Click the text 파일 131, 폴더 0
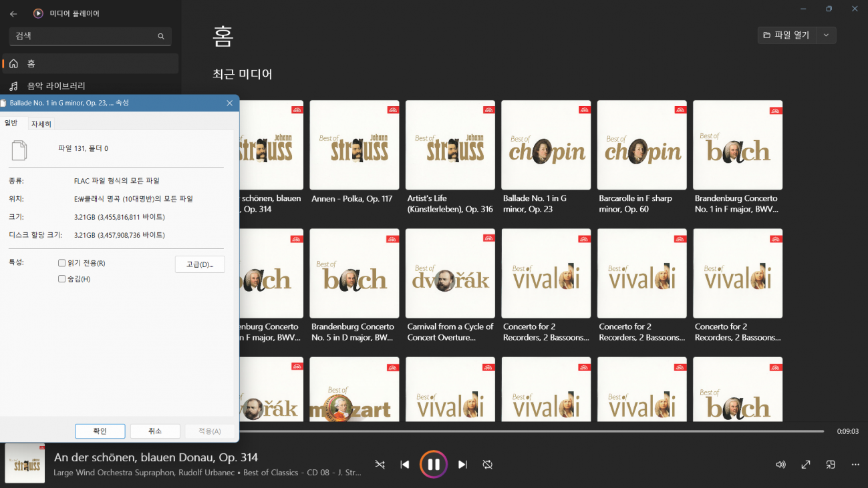 [x=83, y=148]
